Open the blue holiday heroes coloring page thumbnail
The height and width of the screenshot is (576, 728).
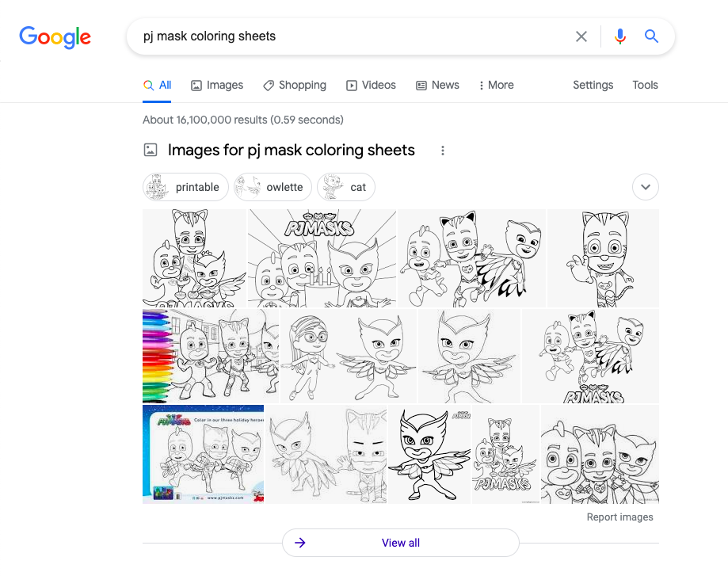click(x=204, y=454)
